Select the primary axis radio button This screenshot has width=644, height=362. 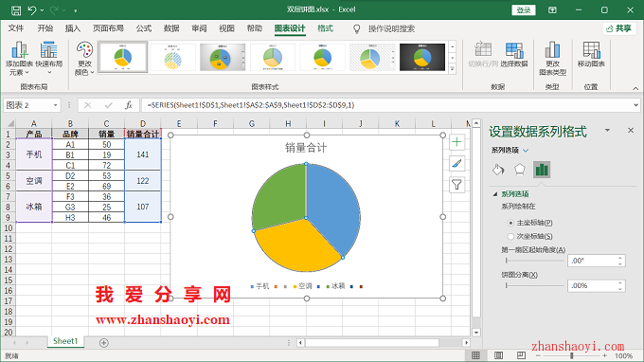coord(510,223)
